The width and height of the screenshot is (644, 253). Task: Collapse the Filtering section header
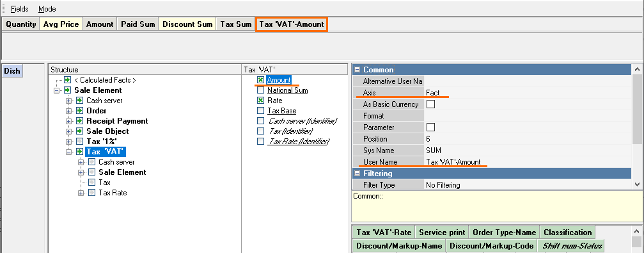(357, 173)
